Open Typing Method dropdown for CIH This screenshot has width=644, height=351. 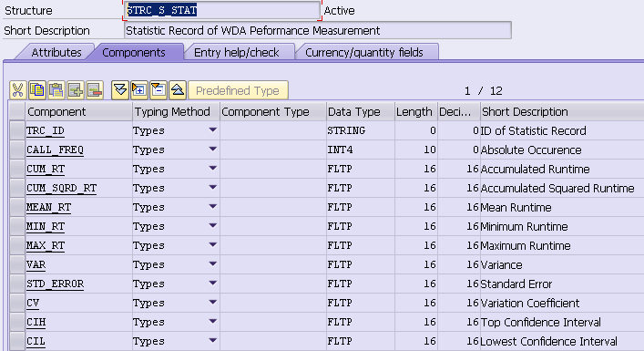pos(212,322)
